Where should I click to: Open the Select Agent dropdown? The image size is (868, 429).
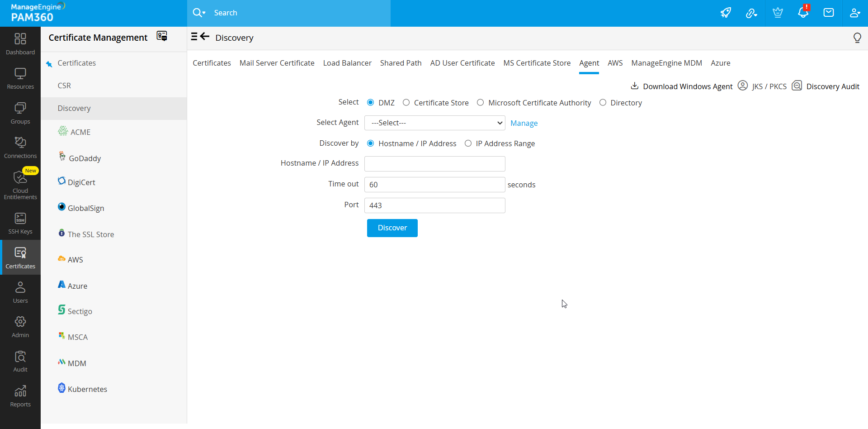pos(435,123)
